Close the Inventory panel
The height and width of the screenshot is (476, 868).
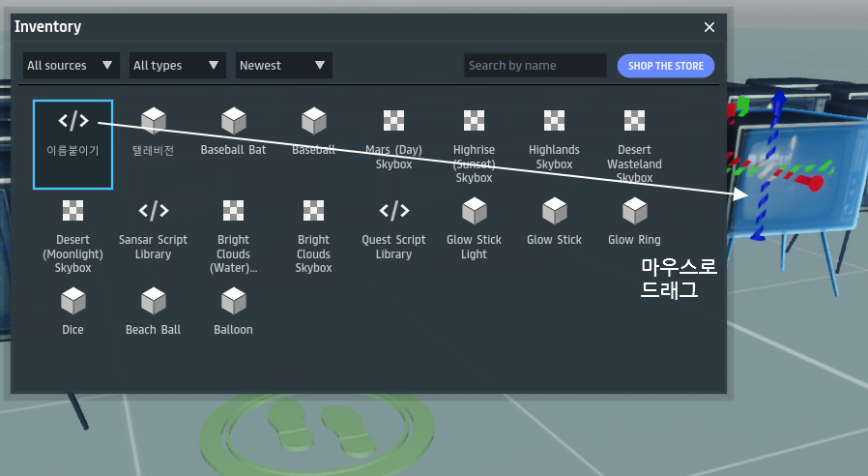709,27
